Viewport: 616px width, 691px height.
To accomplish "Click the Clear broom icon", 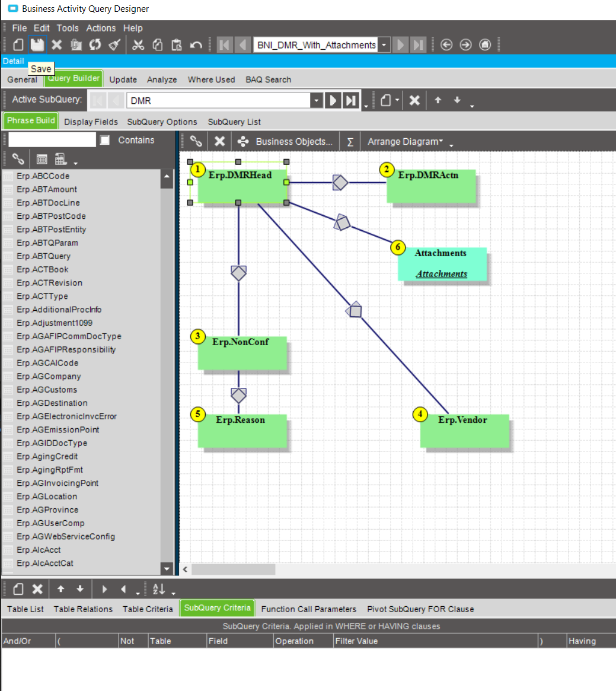I will 115,45.
